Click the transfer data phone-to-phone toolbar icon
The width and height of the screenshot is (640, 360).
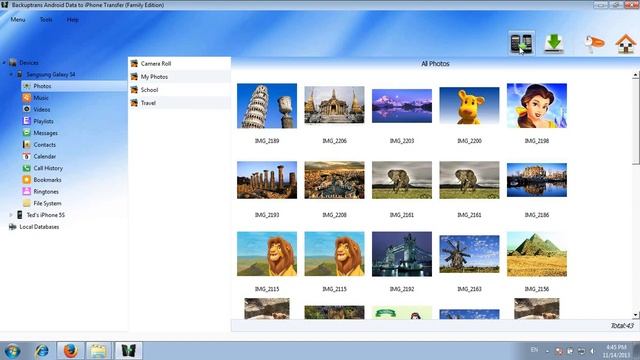coord(521,43)
